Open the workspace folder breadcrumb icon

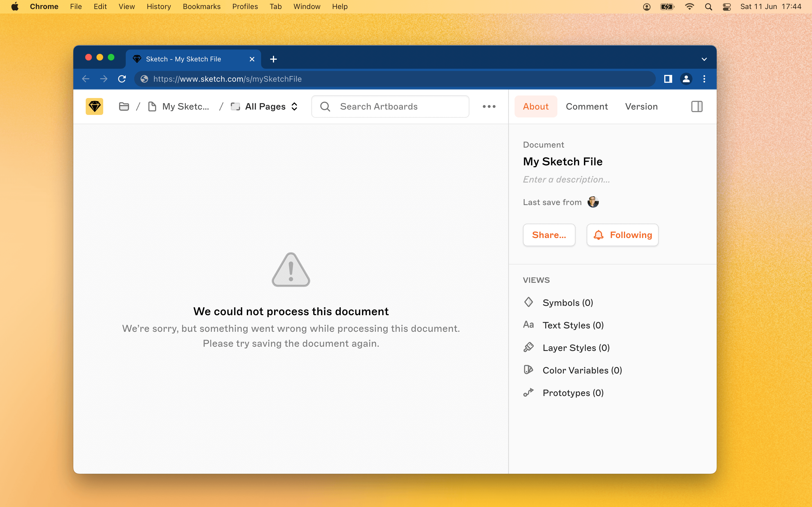124,107
